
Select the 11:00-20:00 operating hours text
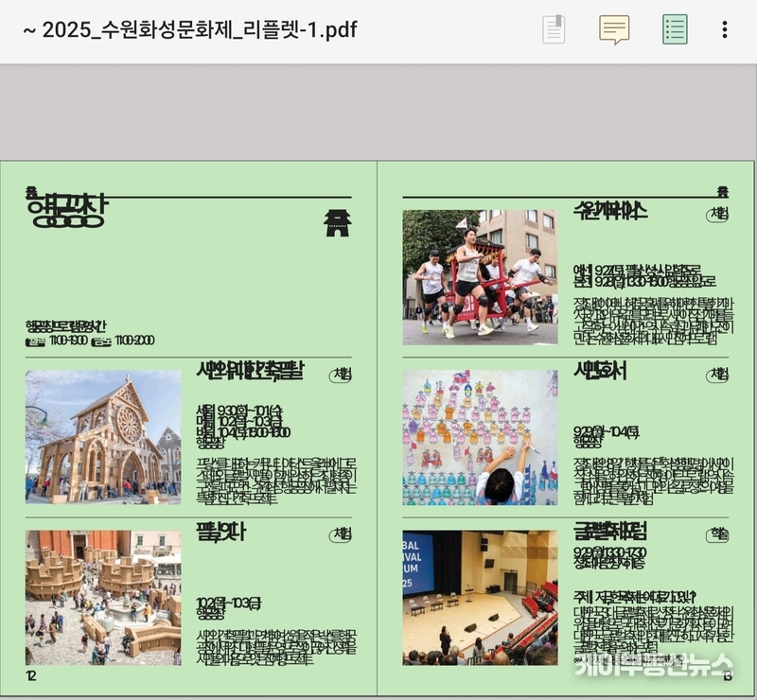point(134,341)
